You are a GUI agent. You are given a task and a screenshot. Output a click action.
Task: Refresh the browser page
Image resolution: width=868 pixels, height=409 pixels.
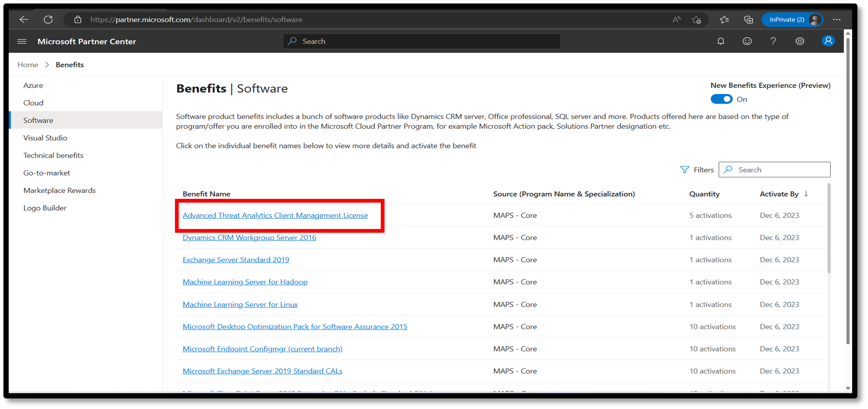(48, 20)
